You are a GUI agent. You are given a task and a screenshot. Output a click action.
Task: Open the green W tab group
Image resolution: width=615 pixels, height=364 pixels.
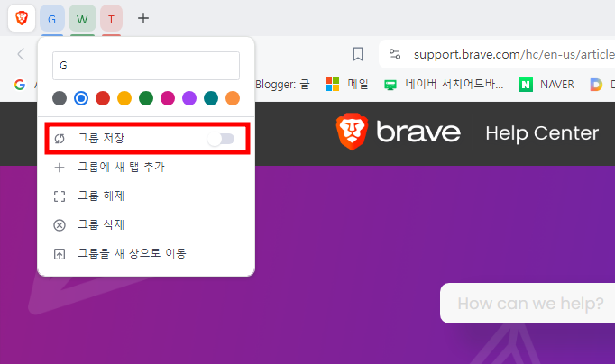(x=82, y=18)
